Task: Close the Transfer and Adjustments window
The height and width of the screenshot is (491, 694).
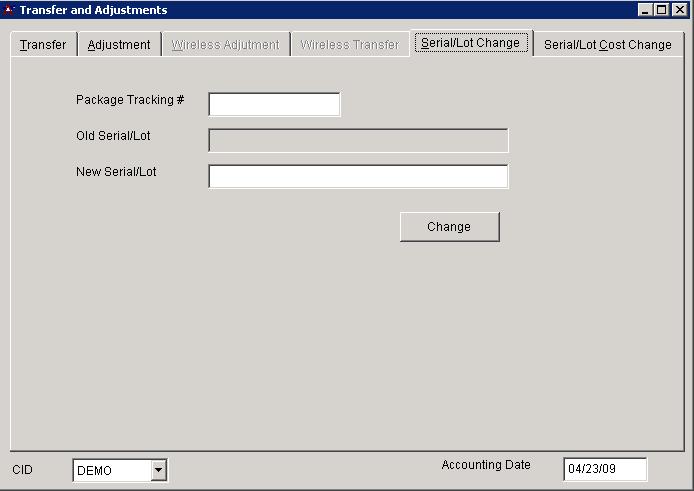Action: coord(679,10)
